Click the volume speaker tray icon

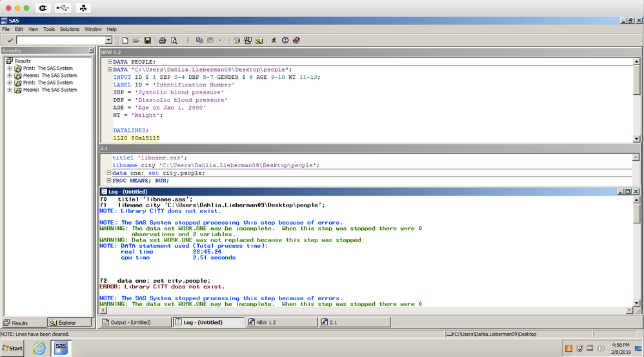coord(601,349)
